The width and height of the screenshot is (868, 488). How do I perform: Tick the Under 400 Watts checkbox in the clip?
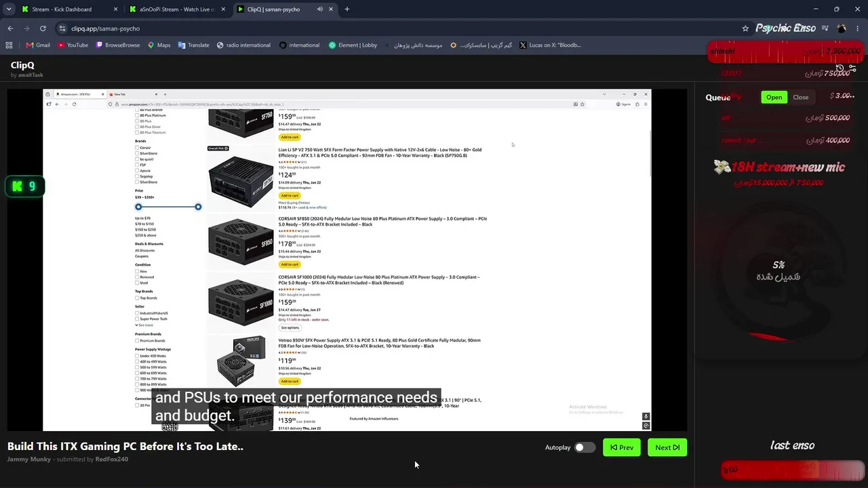click(x=137, y=356)
